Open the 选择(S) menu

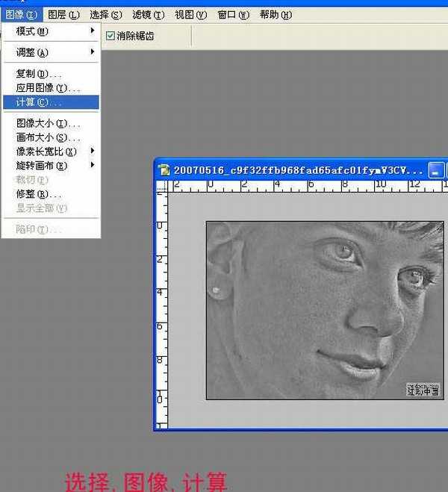[x=105, y=14]
